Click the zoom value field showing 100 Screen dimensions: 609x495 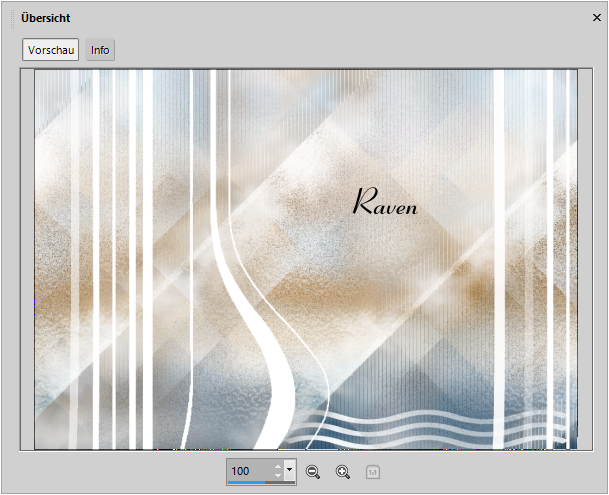click(250, 471)
